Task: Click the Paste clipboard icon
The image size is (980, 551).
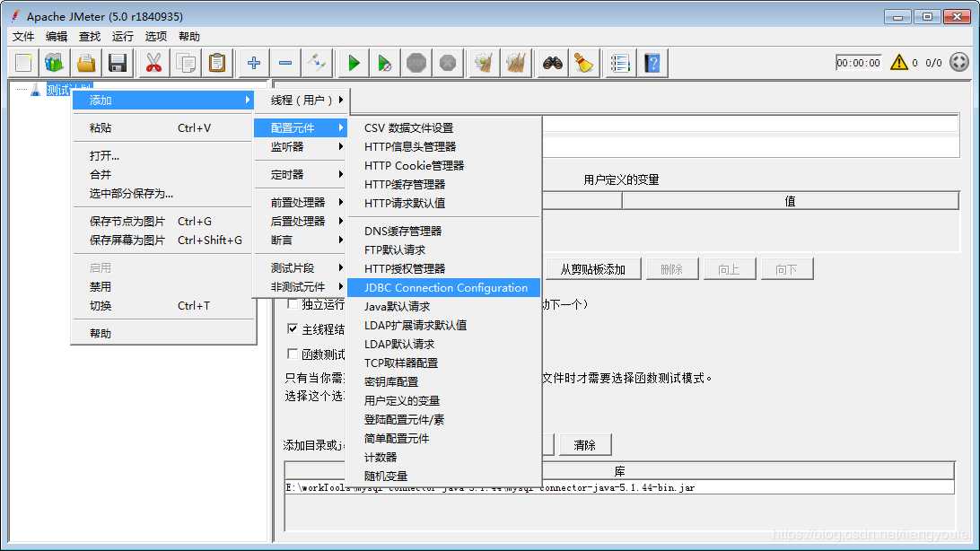Action: (217, 63)
